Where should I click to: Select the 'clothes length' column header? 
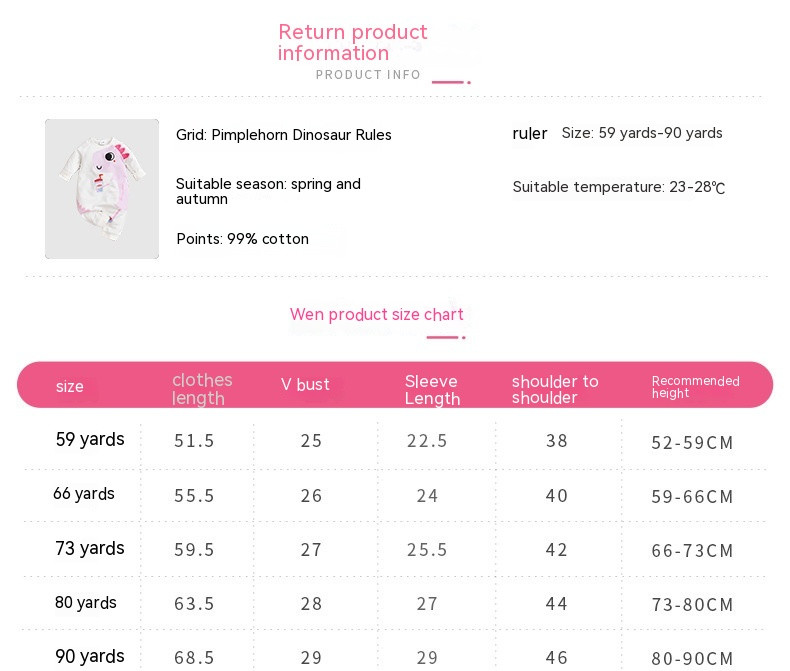coord(201,389)
